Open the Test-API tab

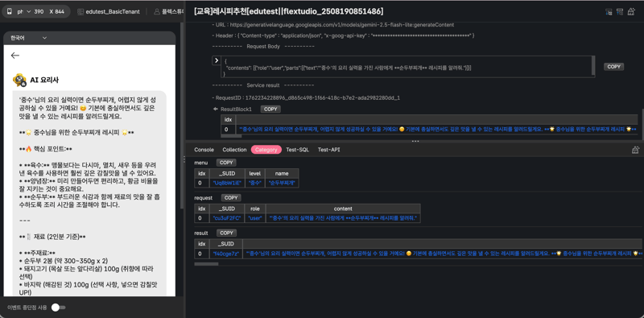pos(328,150)
